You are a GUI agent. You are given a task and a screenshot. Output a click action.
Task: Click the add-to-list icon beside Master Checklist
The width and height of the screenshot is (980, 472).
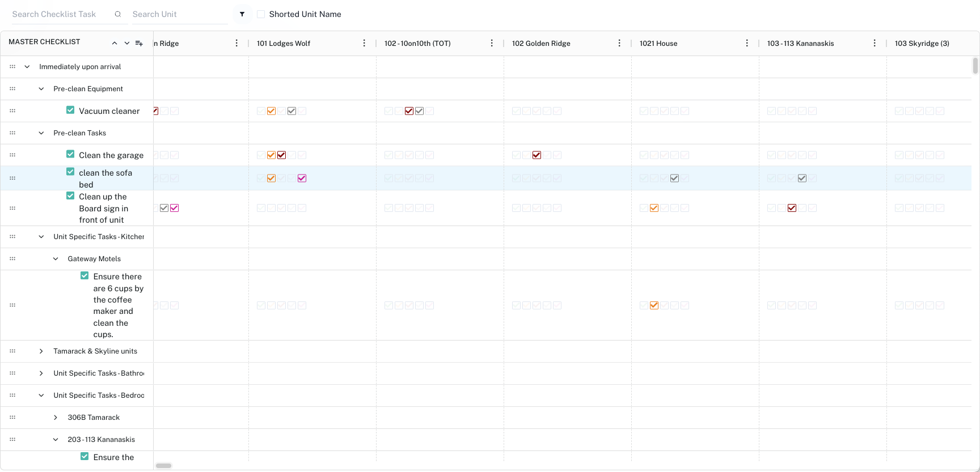pos(139,43)
